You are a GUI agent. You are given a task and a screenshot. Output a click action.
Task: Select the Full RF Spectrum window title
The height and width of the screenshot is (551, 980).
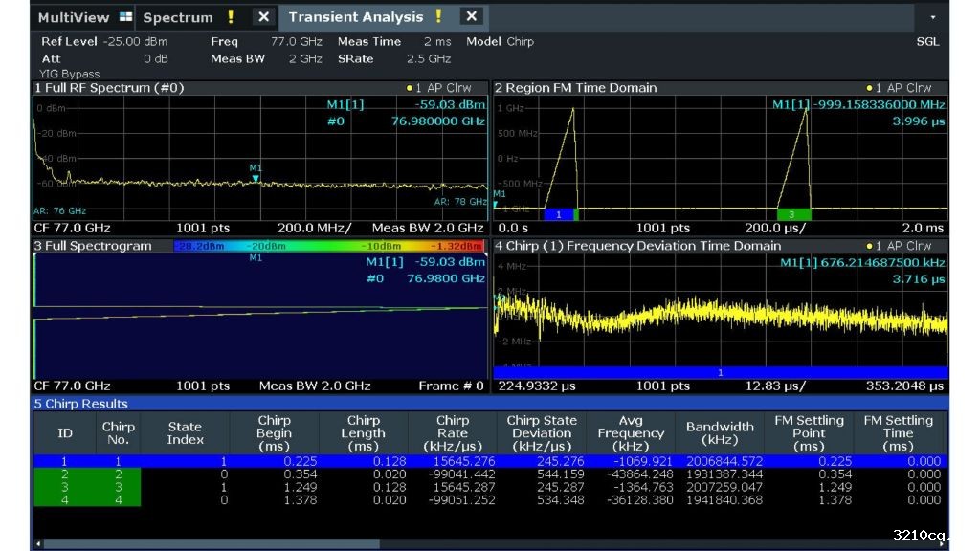[x=108, y=88]
